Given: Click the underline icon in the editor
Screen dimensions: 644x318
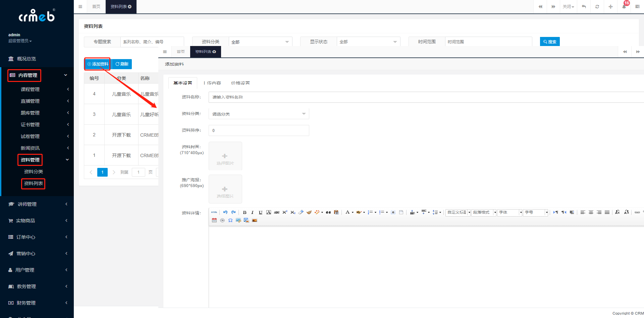Looking at the screenshot, I should coord(260,212).
